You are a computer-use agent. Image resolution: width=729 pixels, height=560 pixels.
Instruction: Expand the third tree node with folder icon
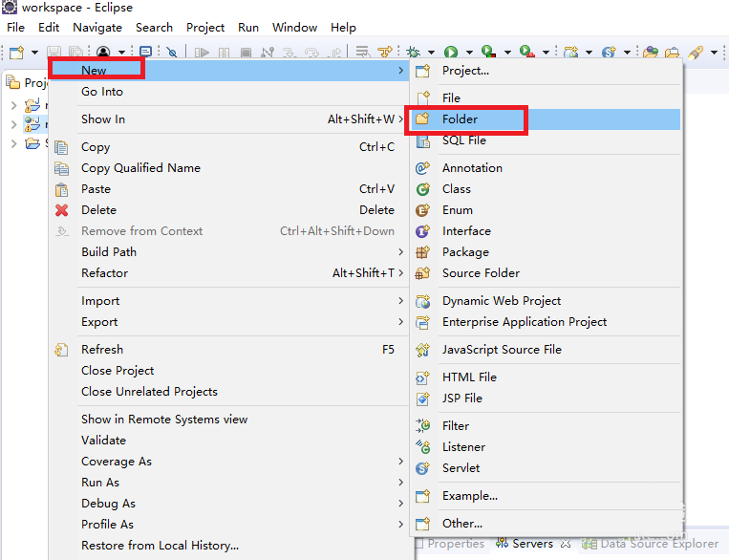pos(14,143)
